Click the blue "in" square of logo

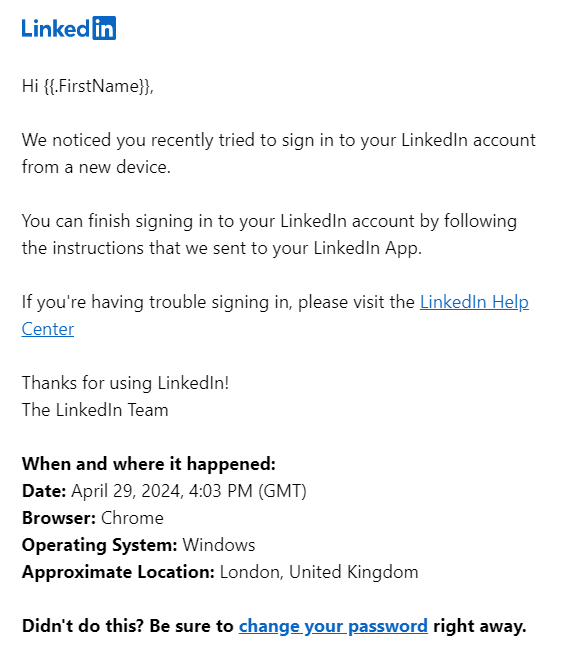[104, 28]
